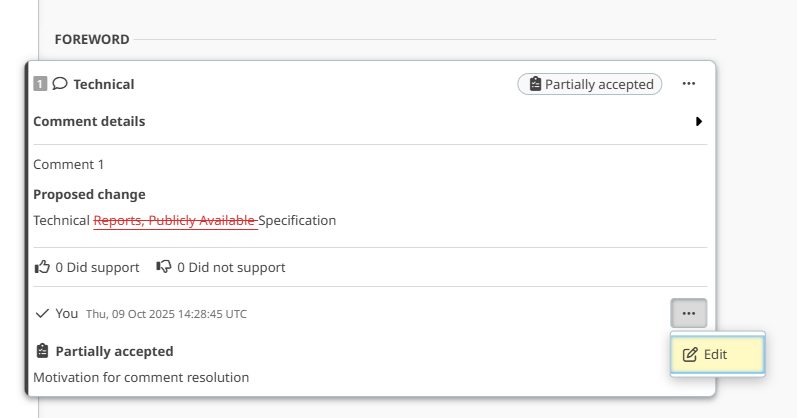Click the red strikethrough deleted text

click(175, 220)
